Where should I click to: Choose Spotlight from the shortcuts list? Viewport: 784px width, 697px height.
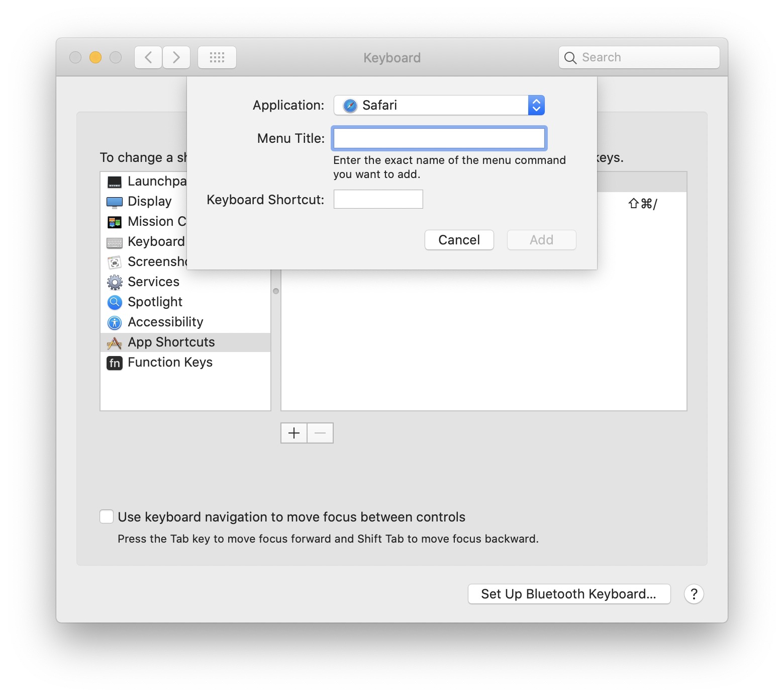click(x=155, y=302)
